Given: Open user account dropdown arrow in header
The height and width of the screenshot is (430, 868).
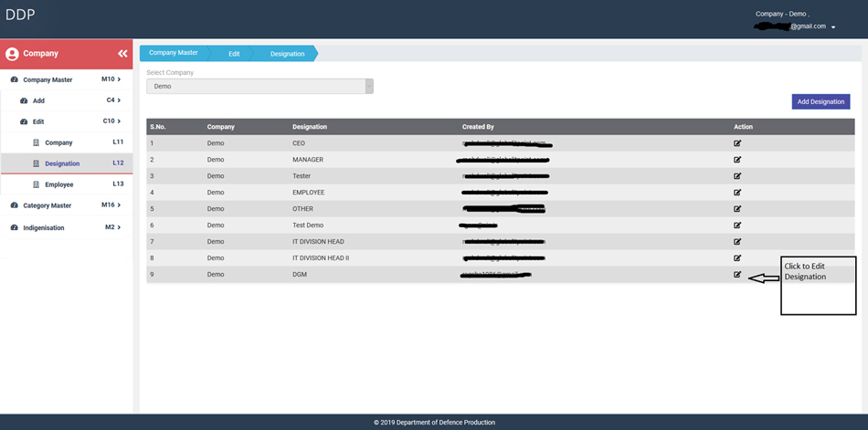Looking at the screenshot, I should [x=833, y=27].
